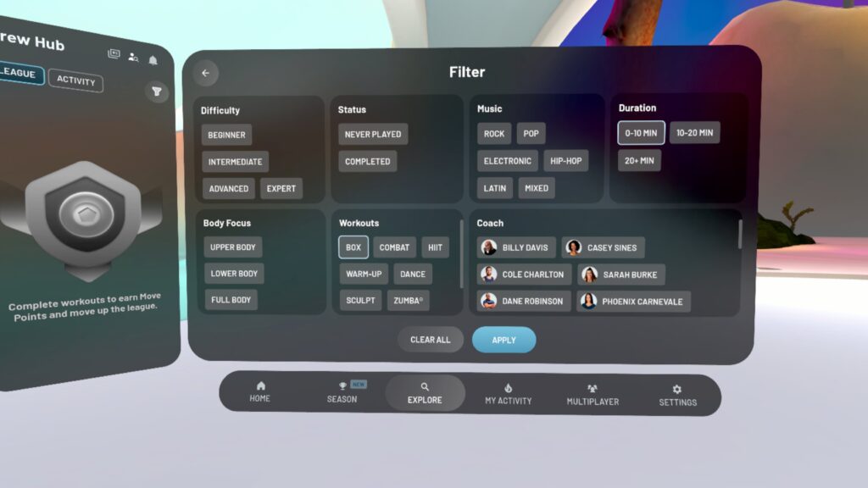The width and height of the screenshot is (868, 488).
Task: Select coach Sarah Burke
Action: [621, 274]
